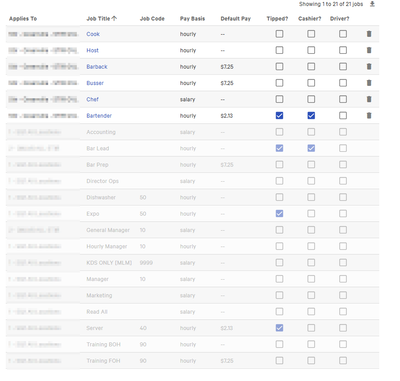Click the Tipped? column header
The image size is (400, 381).
tap(277, 19)
